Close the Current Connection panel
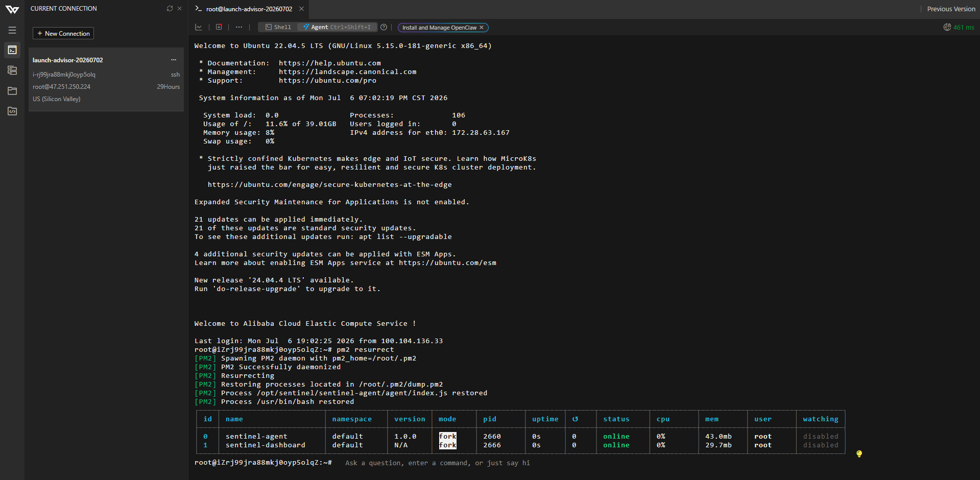 180,9
